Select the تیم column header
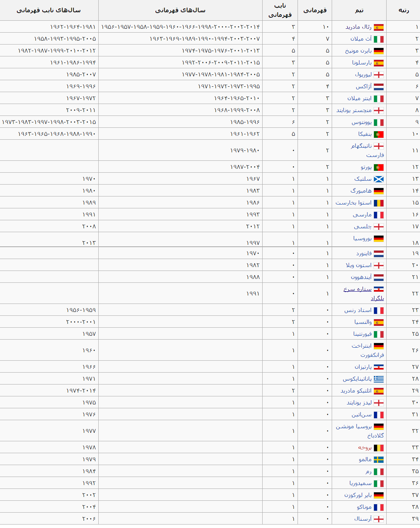Viewport: 420px width, 528px height. pyautogui.click(x=359, y=10)
